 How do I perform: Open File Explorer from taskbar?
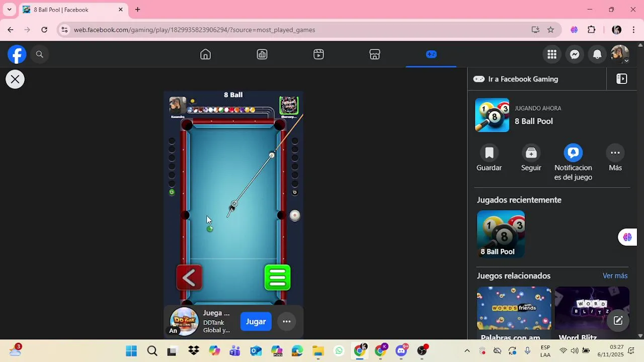(318, 351)
